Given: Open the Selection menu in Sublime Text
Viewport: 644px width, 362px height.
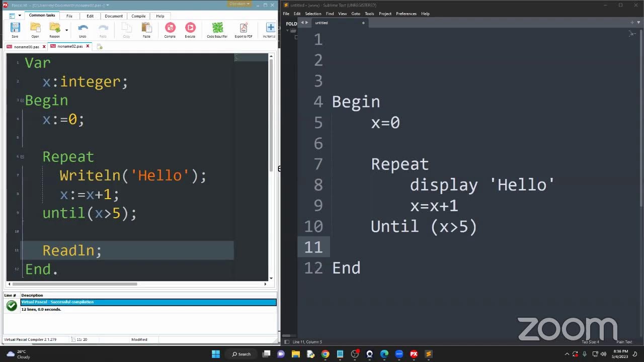Looking at the screenshot, I should pyautogui.click(x=313, y=14).
